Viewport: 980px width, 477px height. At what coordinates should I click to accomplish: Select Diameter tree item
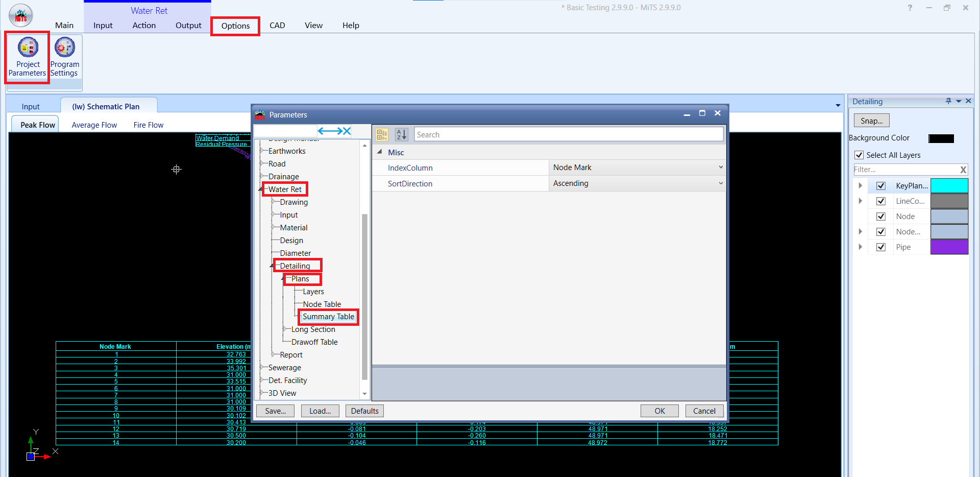point(295,253)
